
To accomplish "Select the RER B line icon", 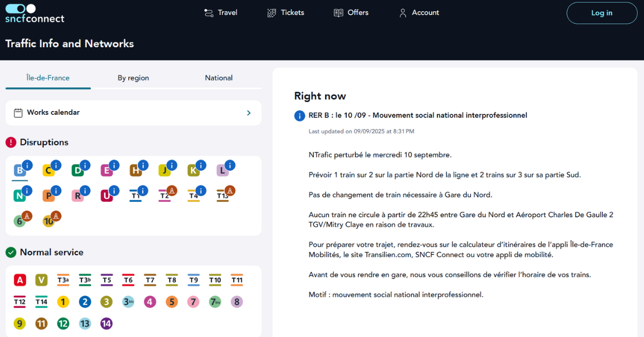I will [20, 171].
